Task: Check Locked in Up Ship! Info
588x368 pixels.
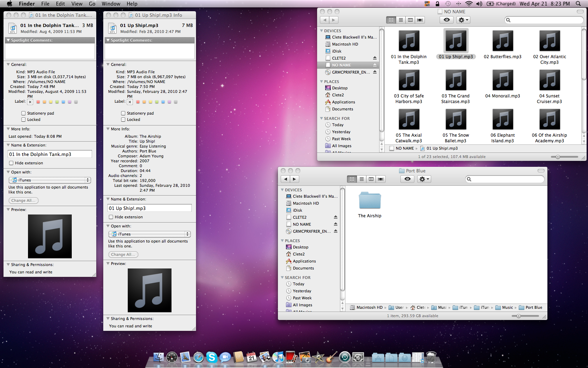Action: [x=123, y=120]
